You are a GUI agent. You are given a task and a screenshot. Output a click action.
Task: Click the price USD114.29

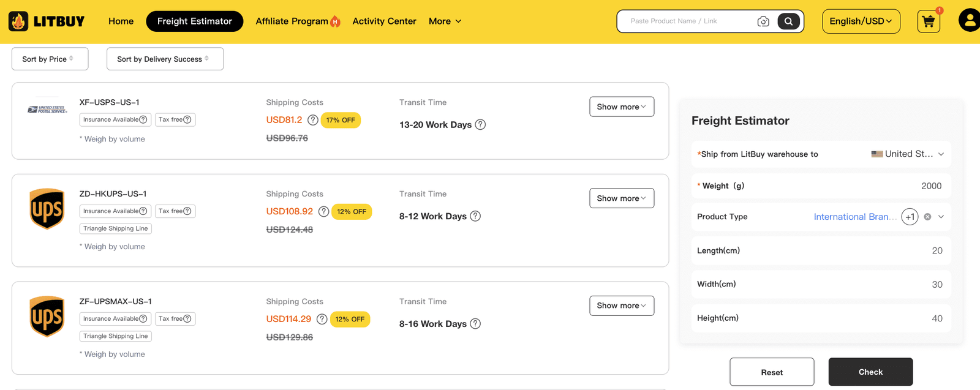pyautogui.click(x=288, y=320)
